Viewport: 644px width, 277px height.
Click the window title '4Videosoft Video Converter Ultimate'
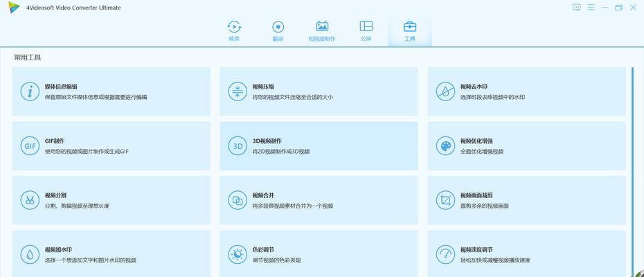tap(73, 8)
